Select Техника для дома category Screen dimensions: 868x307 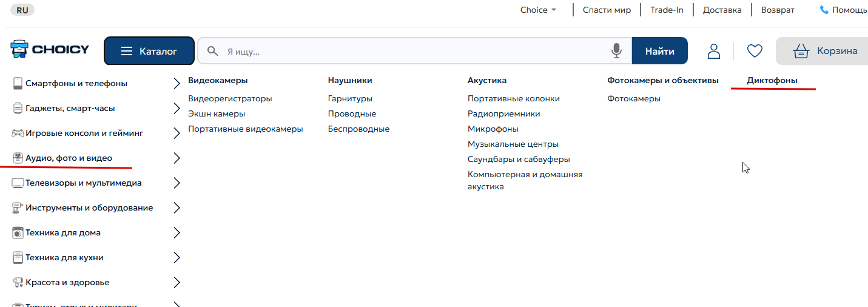[63, 233]
